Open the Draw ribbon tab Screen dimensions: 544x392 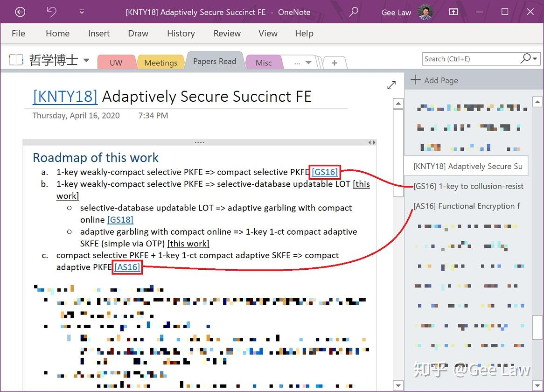click(x=138, y=34)
